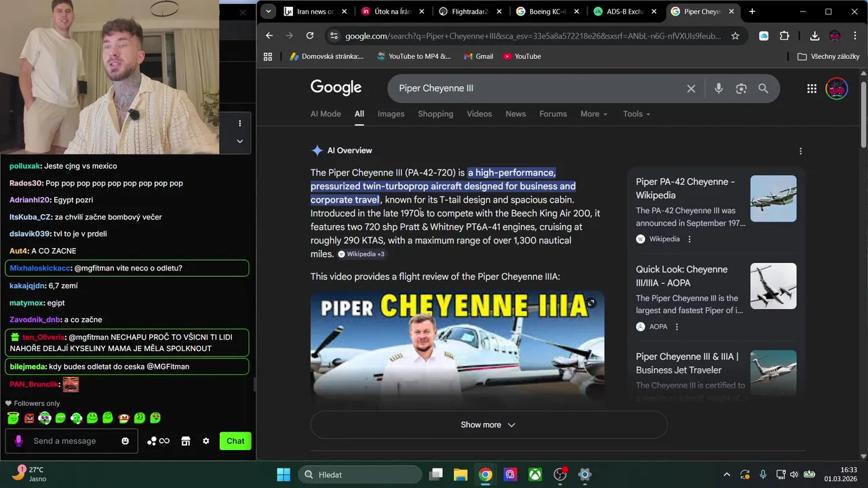Switch to the Iran news tab
The height and width of the screenshot is (488, 868).
(x=315, y=12)
